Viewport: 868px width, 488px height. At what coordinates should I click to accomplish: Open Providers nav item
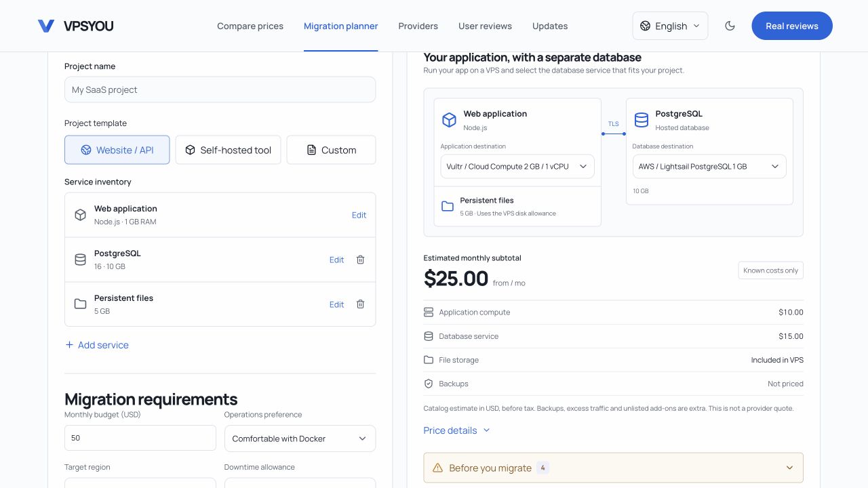pyautogui.click(x=418, y=26)
